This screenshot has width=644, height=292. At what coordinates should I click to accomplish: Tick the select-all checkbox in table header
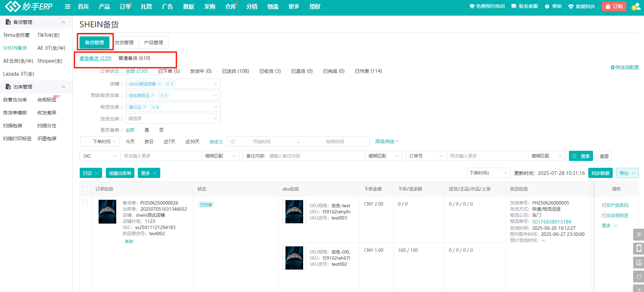tap(85, 189)
